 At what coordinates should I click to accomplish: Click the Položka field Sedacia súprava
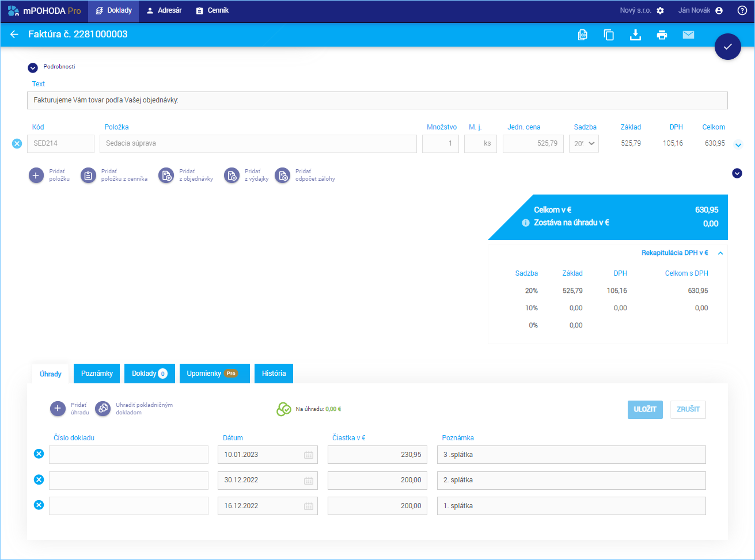click(x=258, y=144)
